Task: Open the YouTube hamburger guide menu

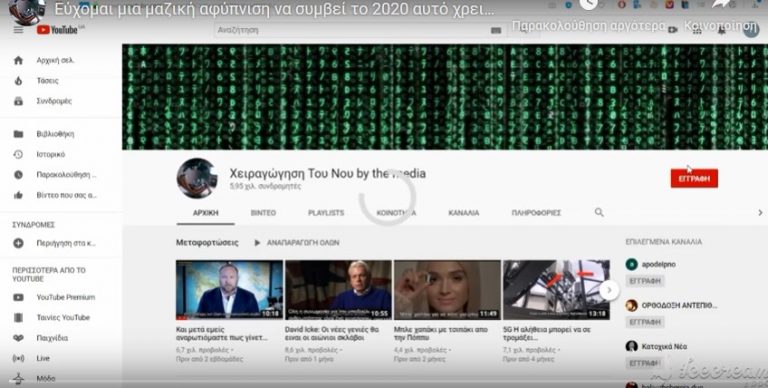Action: (x=18, y=30)
